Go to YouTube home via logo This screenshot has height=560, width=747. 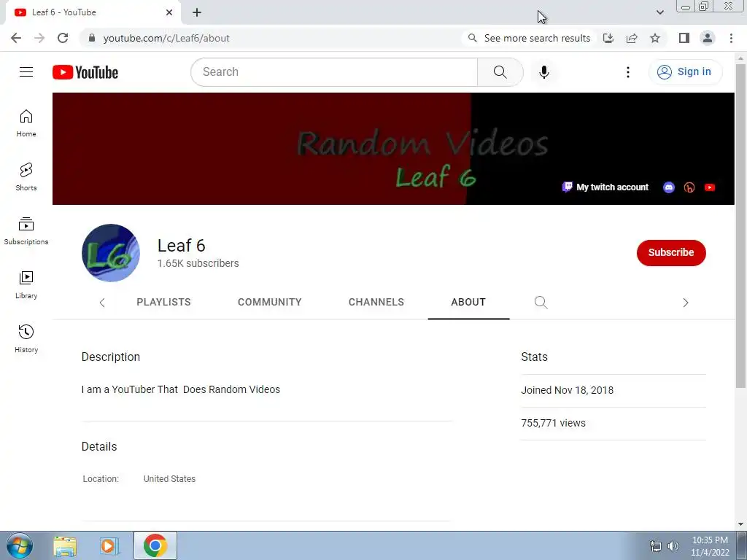(x=85, y=72)
